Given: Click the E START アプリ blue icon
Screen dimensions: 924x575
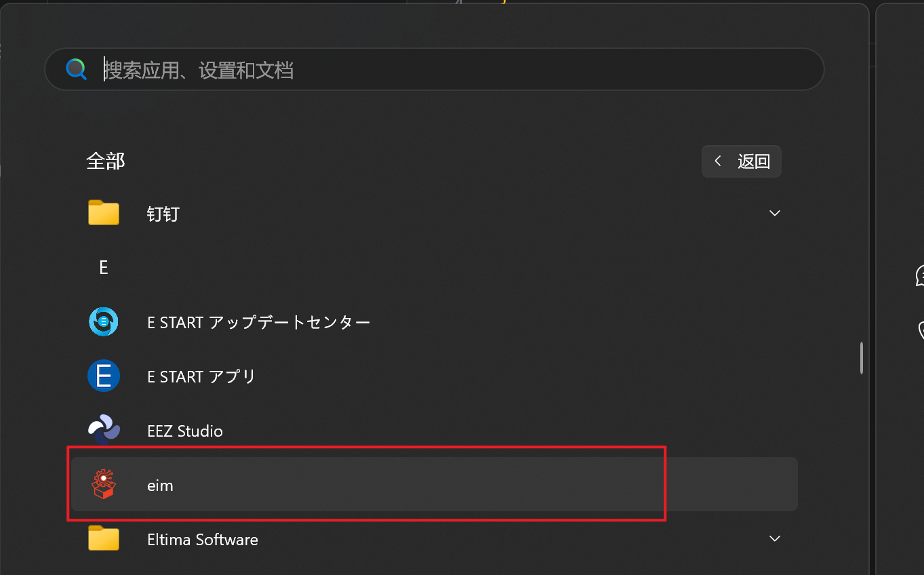Looking at the screenshot, I should click(104, 376).
